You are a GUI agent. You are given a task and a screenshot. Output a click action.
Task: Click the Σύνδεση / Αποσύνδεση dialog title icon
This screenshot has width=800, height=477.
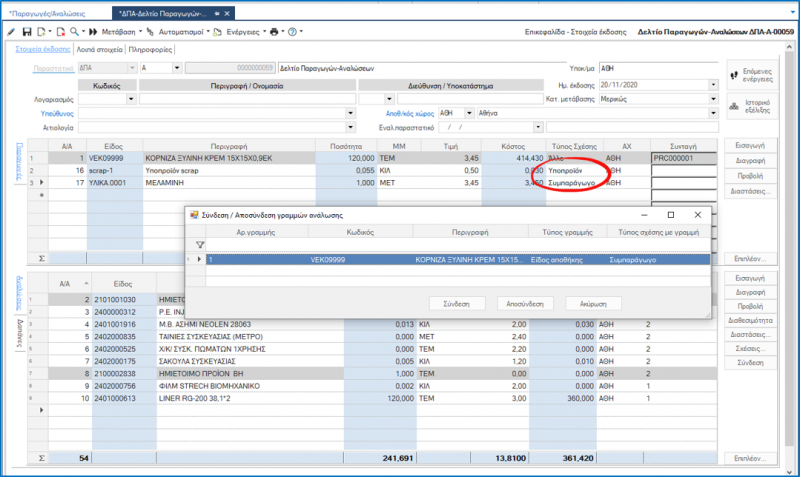pyautogui.click(x=194, y=215)
